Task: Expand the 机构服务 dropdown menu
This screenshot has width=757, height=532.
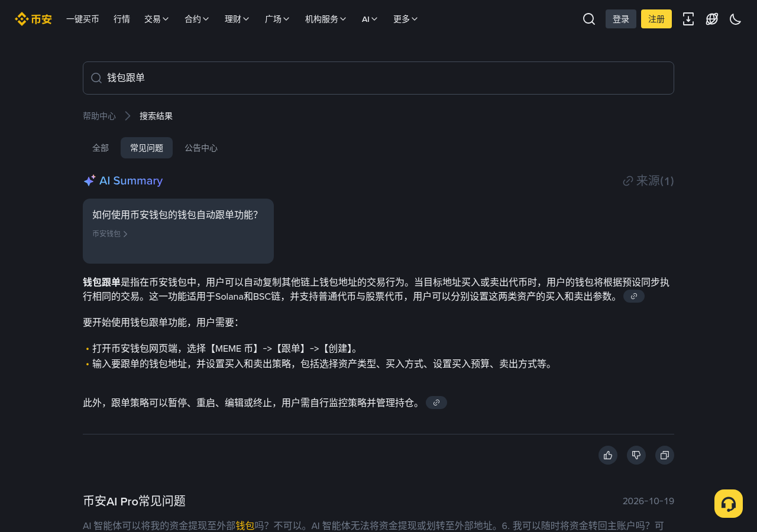Action: coord(326,19)
